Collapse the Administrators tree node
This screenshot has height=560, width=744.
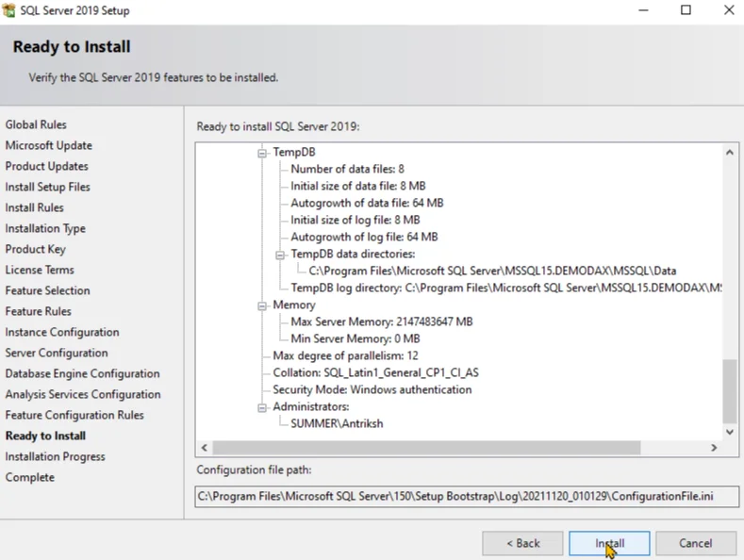[x=262, y=407]
